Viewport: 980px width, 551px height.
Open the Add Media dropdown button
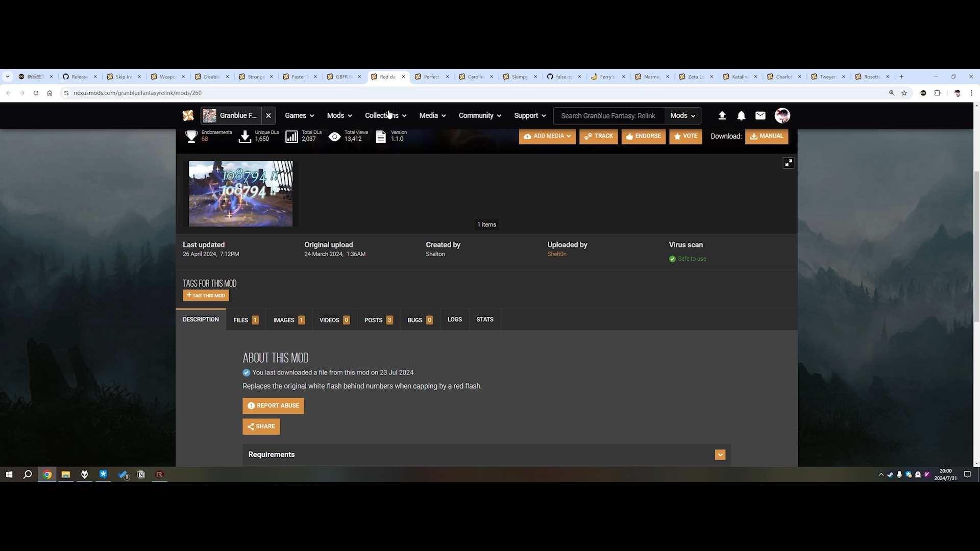click(547, 136)
